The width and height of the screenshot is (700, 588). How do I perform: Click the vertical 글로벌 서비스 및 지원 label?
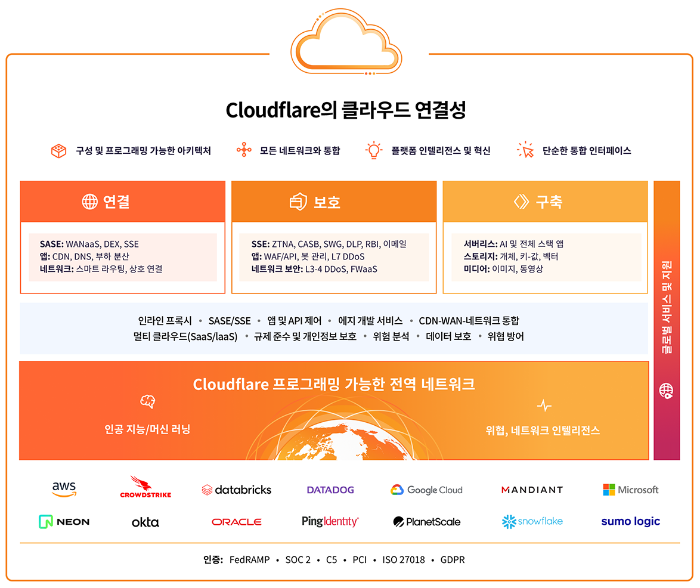click(667, 308)
